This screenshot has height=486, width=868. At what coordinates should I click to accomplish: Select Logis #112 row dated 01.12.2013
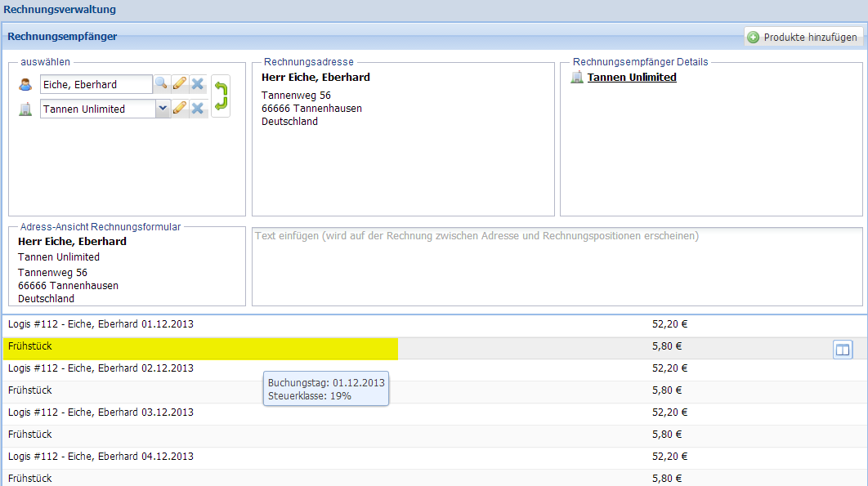point(101,324)
